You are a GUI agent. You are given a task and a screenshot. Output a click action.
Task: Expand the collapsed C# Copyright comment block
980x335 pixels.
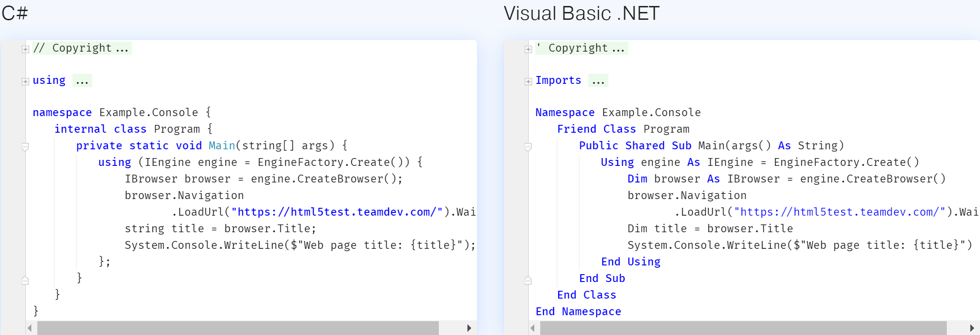click(x=25, y=49)
